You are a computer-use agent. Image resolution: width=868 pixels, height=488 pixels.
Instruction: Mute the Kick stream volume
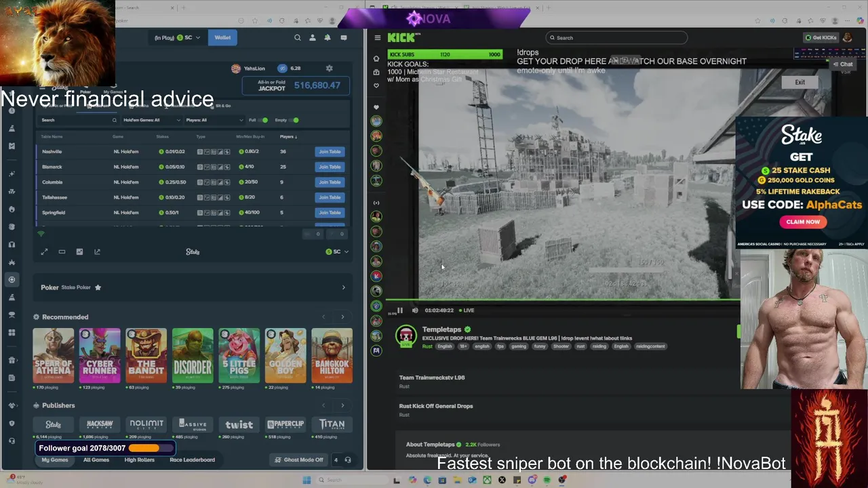pos(415,310)
